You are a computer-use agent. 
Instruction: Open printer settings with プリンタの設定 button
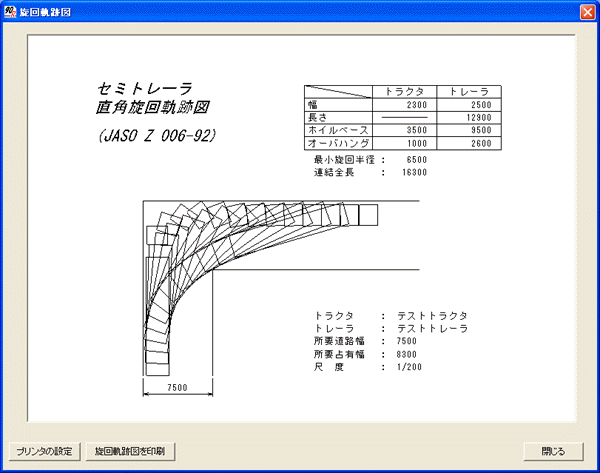click(x=44, y=451)
